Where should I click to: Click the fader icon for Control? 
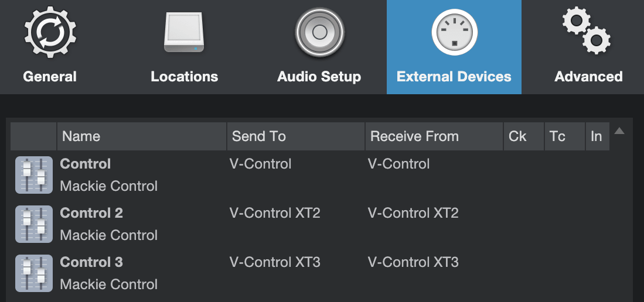30,175
